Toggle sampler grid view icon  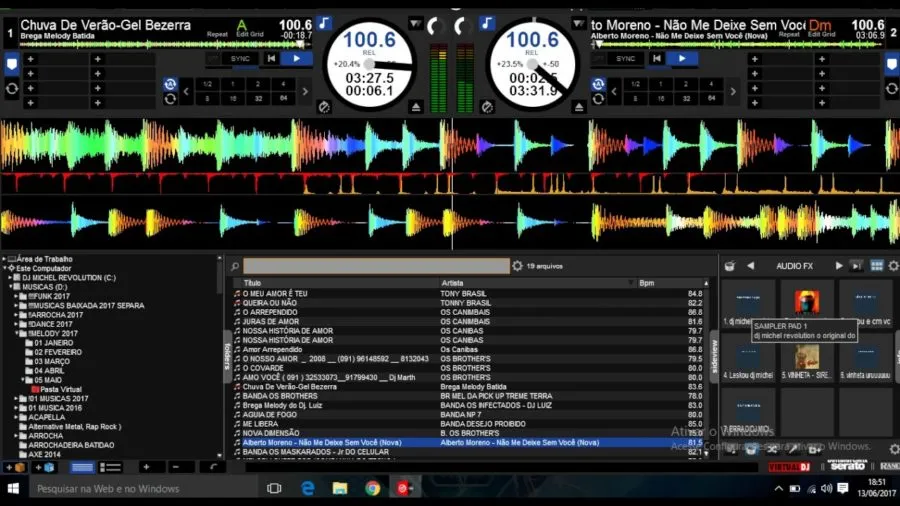(x=876, y=266)
